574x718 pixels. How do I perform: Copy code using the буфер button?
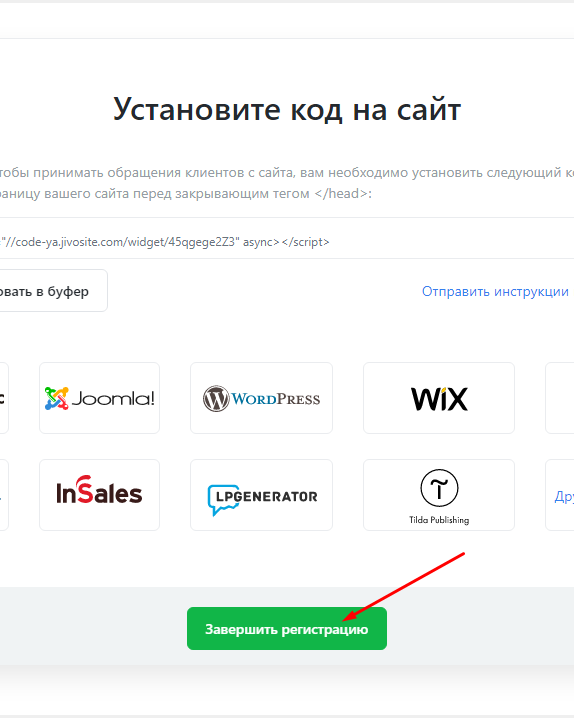tap(54, 291)
